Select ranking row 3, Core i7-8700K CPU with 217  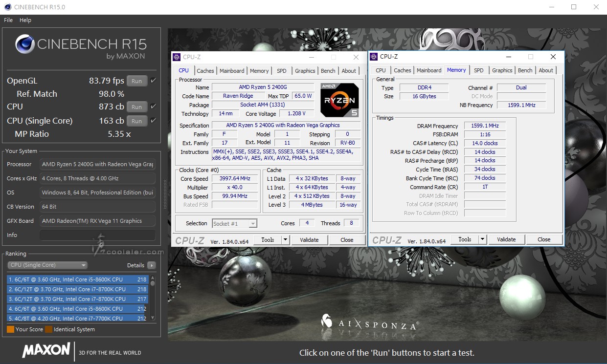pyautogui.click(x=78, y=299)
